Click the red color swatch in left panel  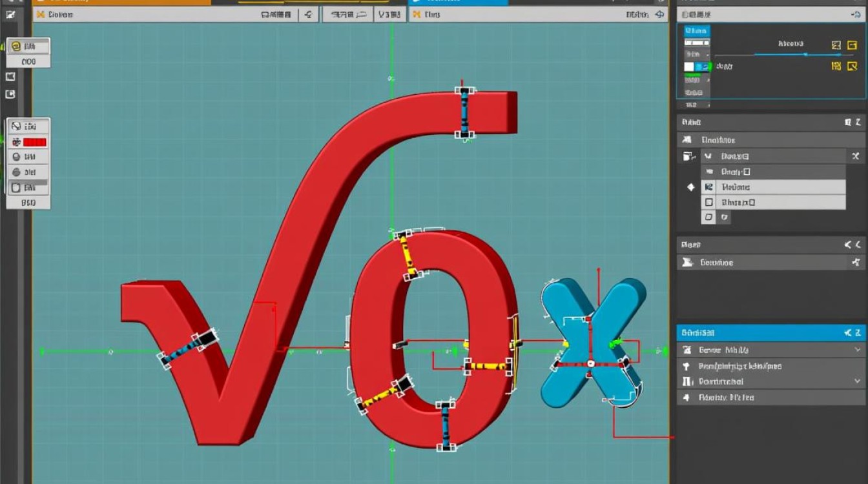(35, 142)
